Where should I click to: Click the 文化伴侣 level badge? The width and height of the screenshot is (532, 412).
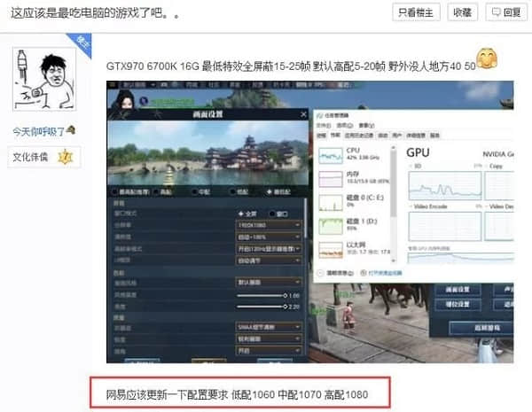43,157
